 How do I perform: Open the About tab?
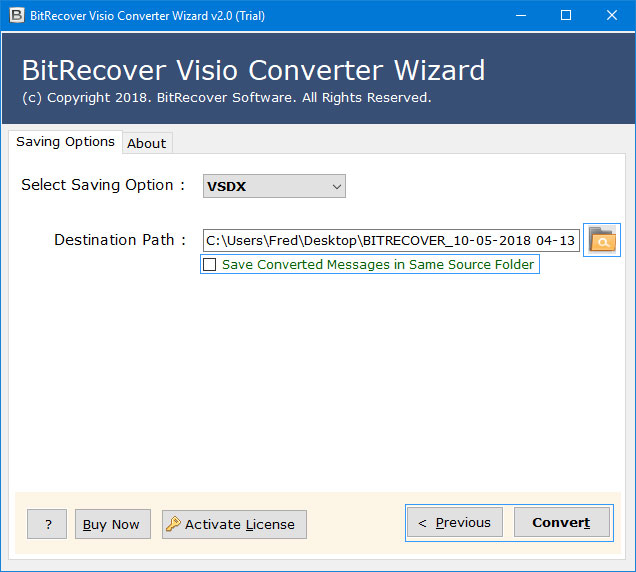point(147,143)
